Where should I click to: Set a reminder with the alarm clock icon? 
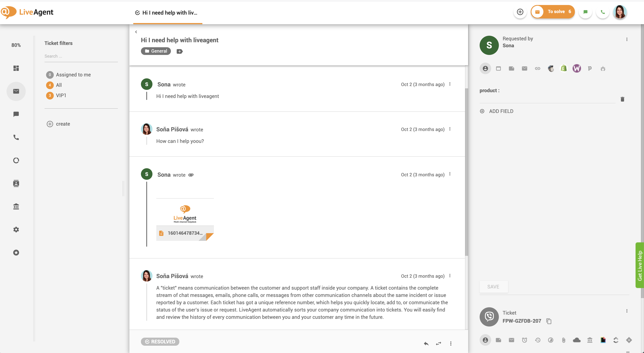pos(525,340)
